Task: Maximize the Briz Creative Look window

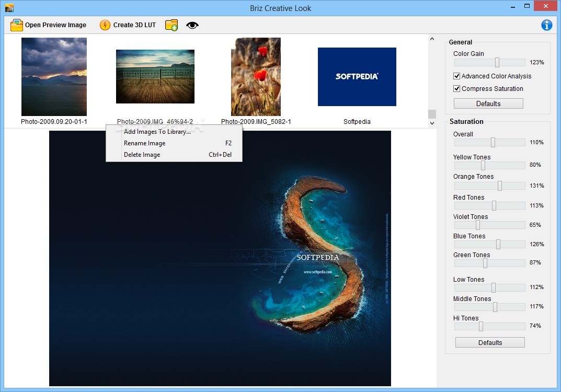Action: coord(526,6)
